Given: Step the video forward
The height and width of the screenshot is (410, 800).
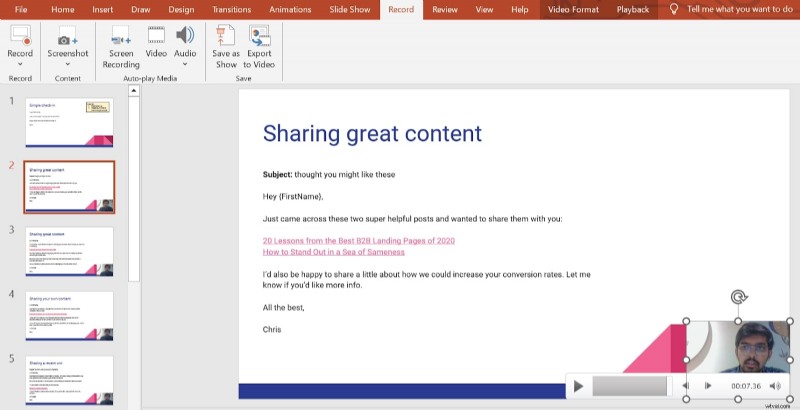Looking at the screenshot, I should coord(708,386).
